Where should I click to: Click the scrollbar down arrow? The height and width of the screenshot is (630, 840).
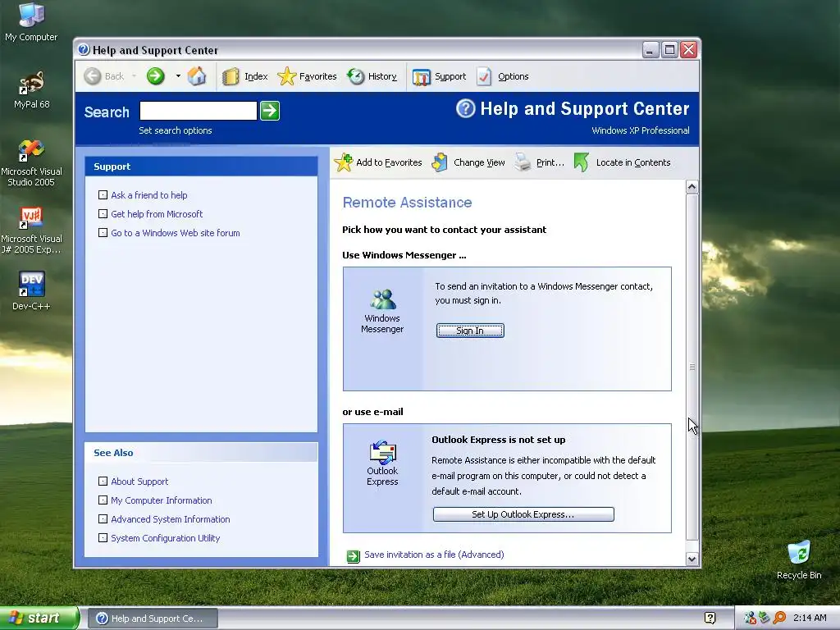click(x=692, y=559)
